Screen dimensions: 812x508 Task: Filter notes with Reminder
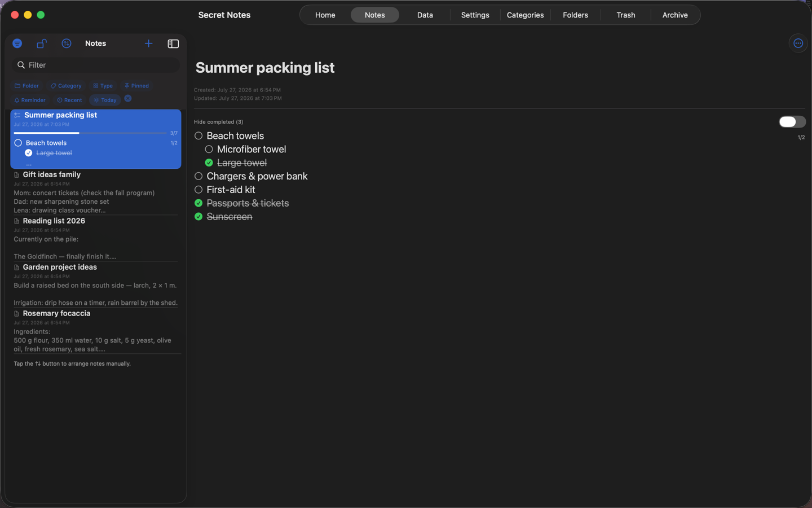point(30,100)
